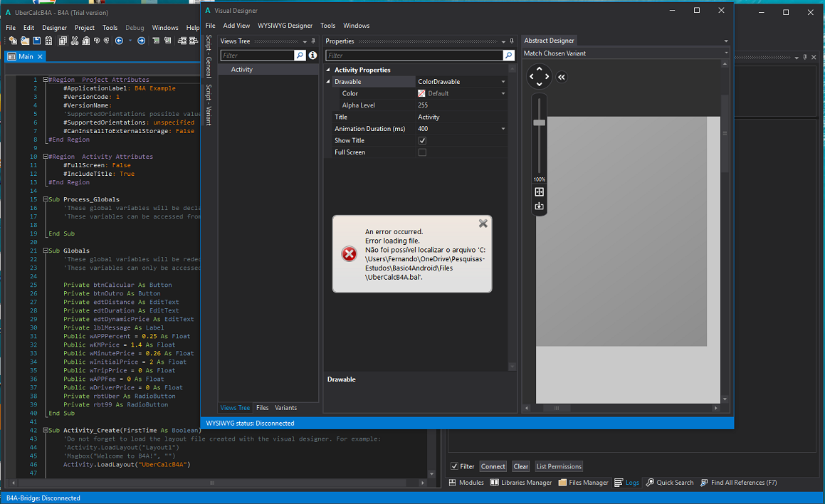Enable the Full Screen checkbox
825x504 pixels.
tap(422, 152)
